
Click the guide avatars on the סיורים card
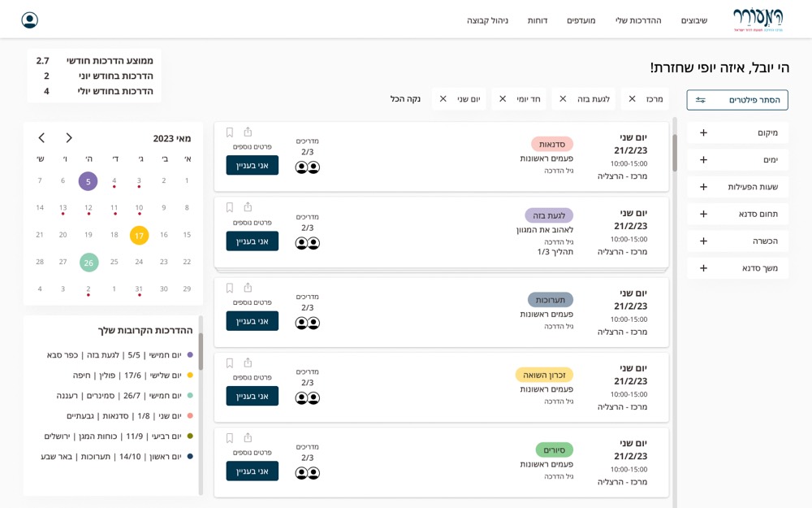click(x=308, y=473)
